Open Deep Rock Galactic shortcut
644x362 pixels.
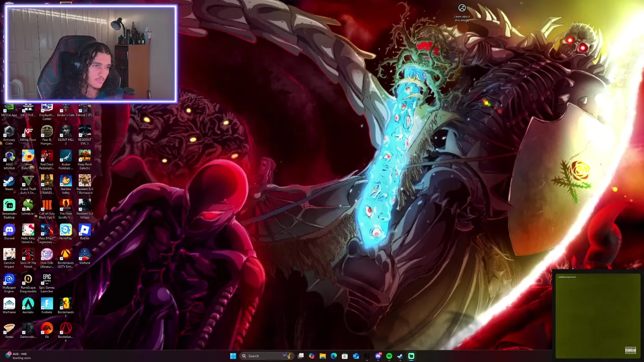tap(85, 160)
